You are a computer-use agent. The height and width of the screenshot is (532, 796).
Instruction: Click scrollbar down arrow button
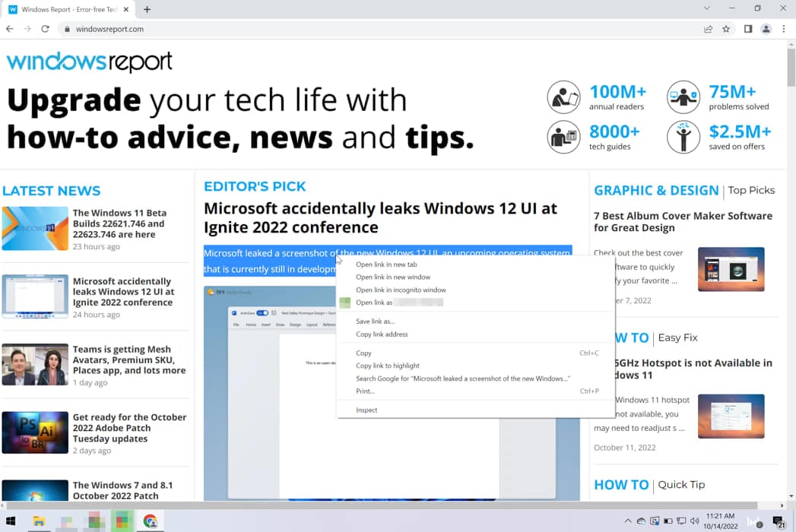[x=791, y=496]
